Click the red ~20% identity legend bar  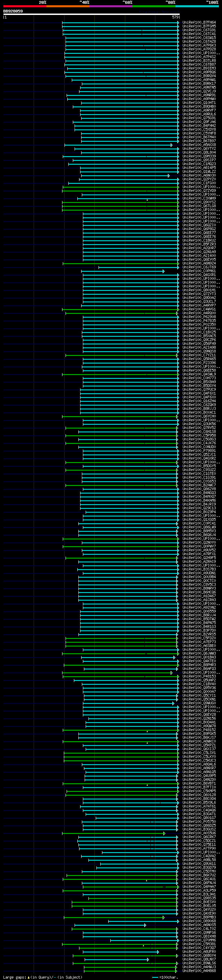tap(25, 6)
